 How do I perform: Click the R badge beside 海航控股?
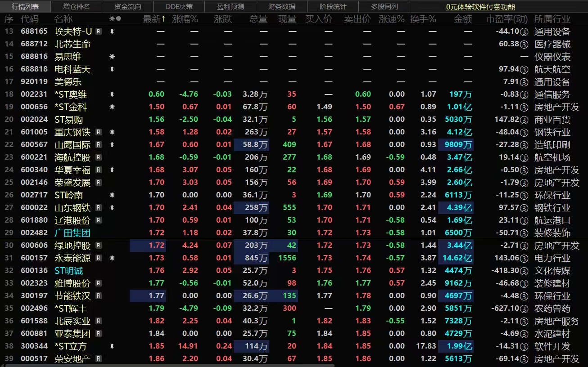(x=99, y=157)
